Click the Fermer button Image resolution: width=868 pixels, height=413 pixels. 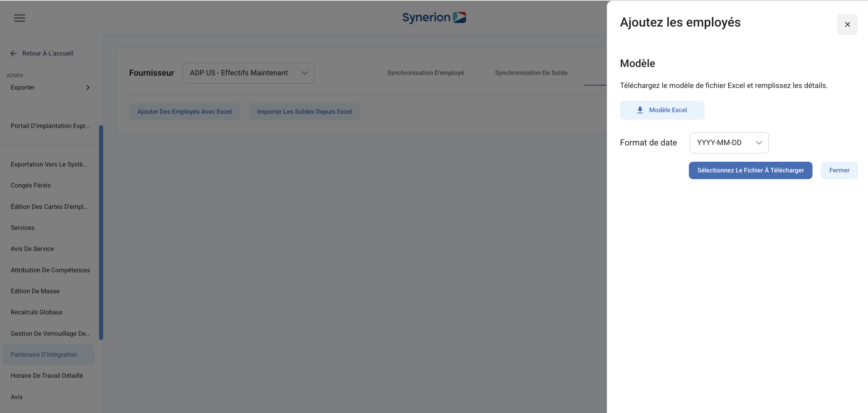[839, 170]
